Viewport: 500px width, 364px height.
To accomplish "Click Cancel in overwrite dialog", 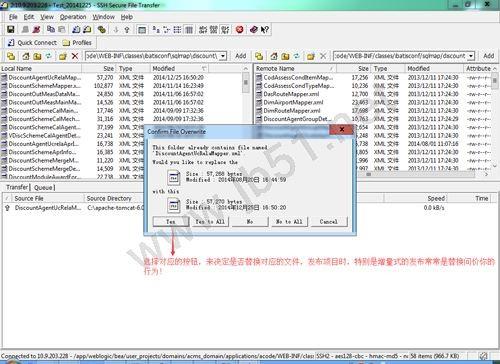I will (x=329, y=221).
